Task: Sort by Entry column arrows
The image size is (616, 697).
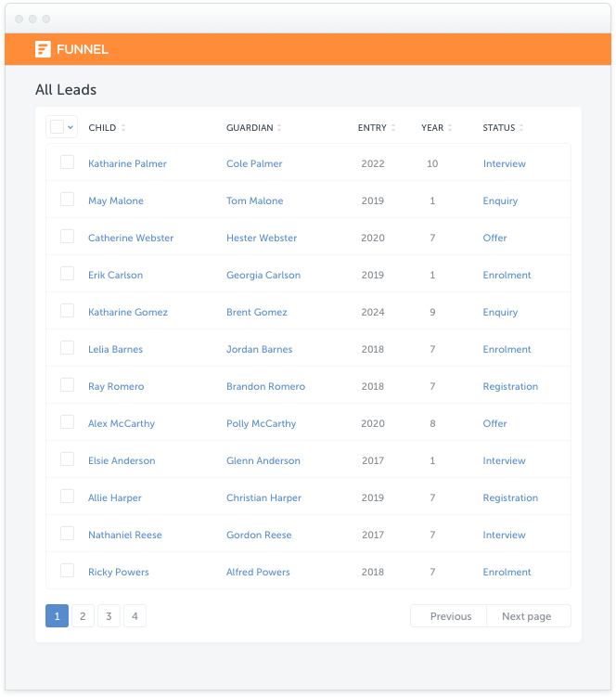Action: tap(393, 127)
